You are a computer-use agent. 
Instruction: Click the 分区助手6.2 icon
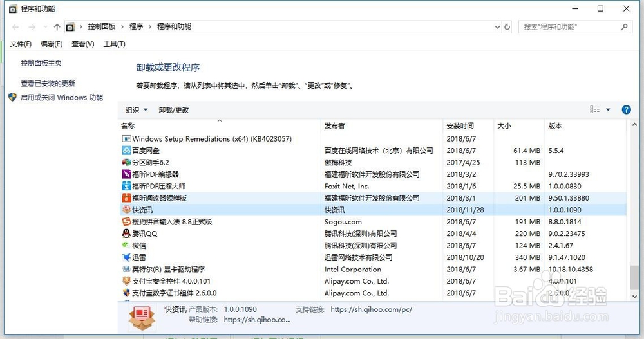tap(126, 163)
